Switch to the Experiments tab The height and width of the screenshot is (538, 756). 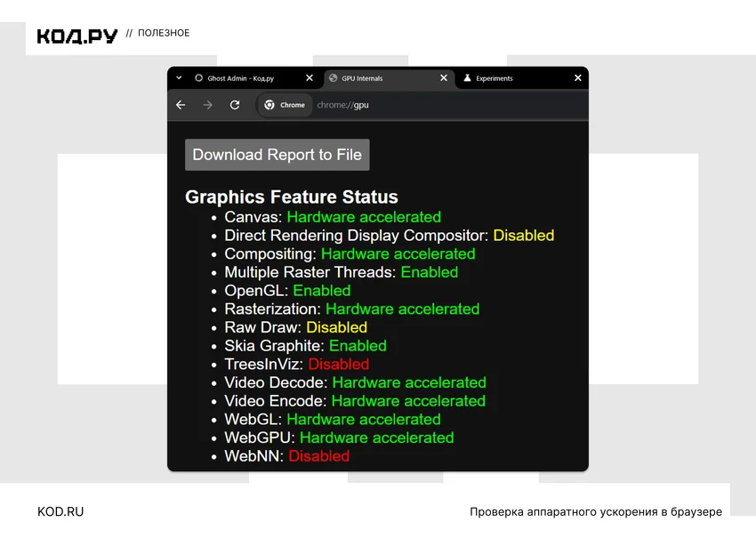520,78
